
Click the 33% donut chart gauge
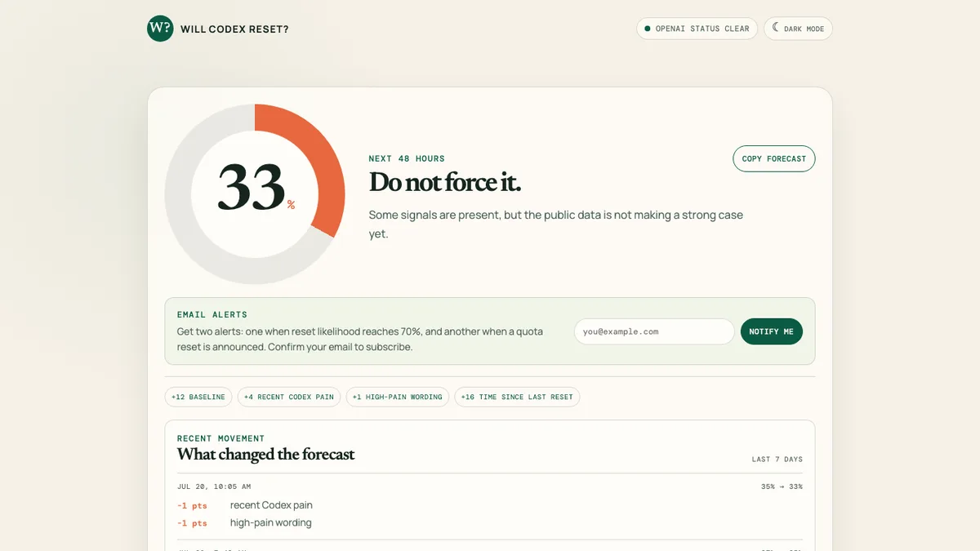coord(255,194)
